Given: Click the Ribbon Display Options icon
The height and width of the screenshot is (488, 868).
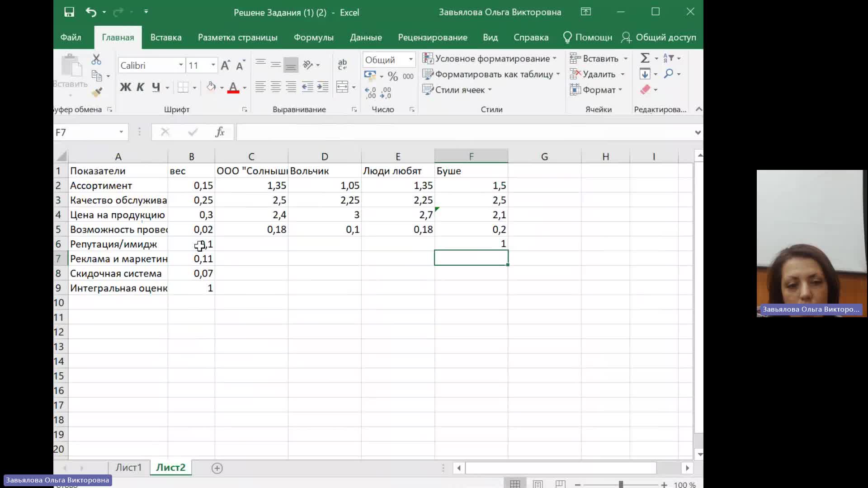Looking at the screenshot, I should tap(586, 12).
